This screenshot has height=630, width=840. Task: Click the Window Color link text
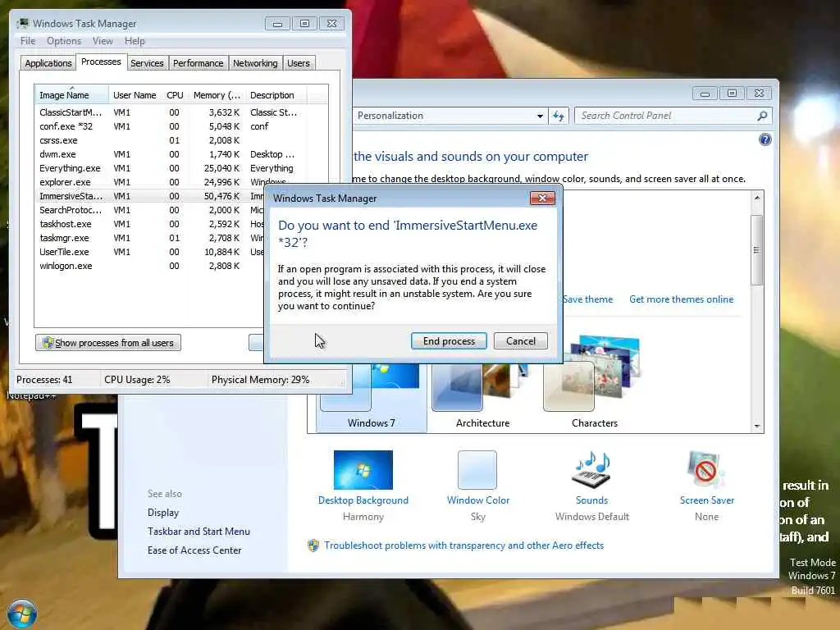pos(478,500)
